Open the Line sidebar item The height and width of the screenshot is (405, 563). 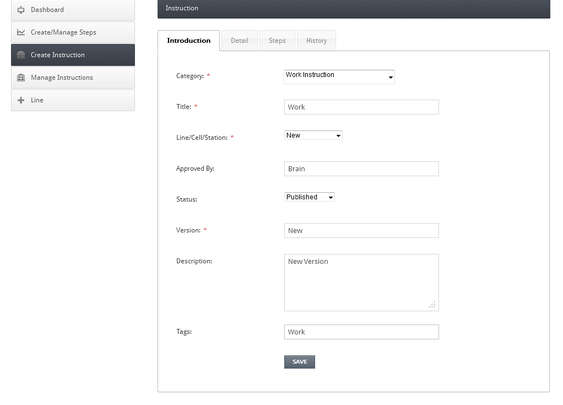click(x=73, y=100)
